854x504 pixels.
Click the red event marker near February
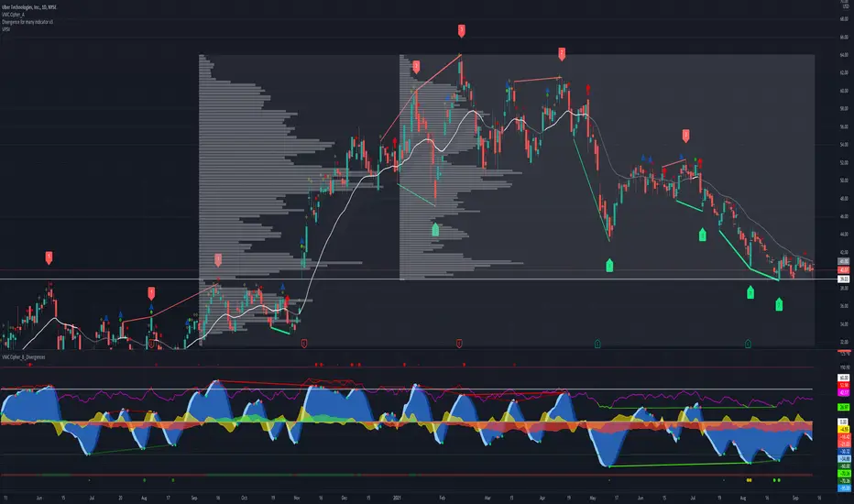[x=459, y=344]
